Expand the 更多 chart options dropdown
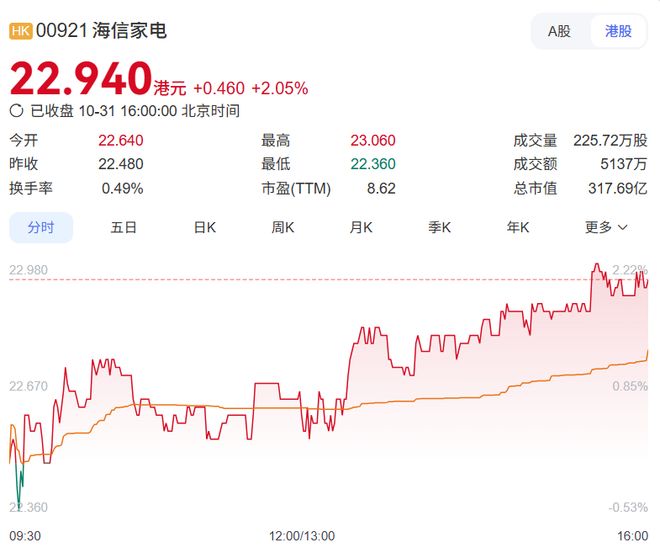This screenshot has width=660, height=553. 606,227
